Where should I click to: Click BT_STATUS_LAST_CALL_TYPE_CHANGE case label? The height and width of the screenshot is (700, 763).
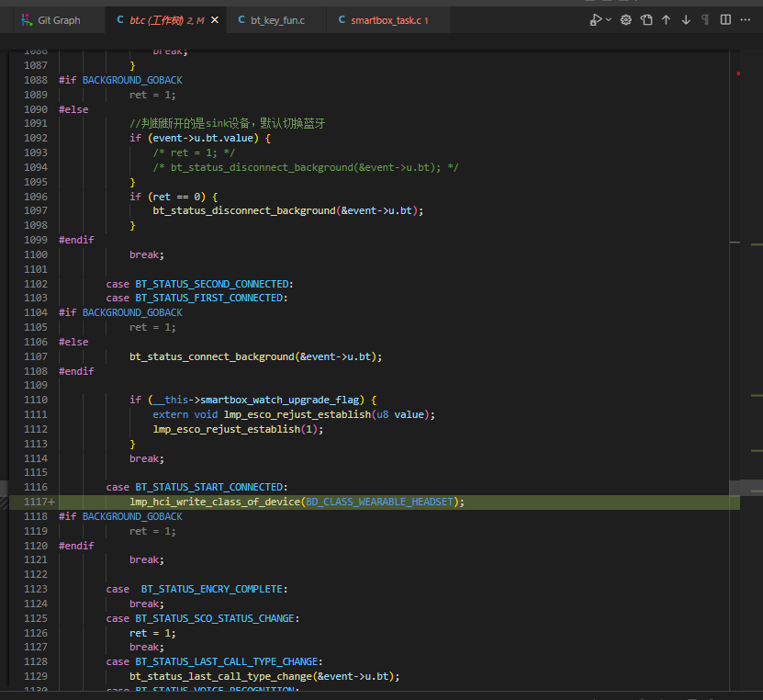[227, 661]
